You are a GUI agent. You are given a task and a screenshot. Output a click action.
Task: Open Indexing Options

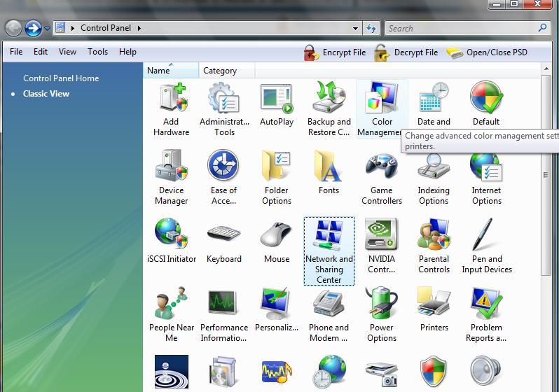coord(434,178)
